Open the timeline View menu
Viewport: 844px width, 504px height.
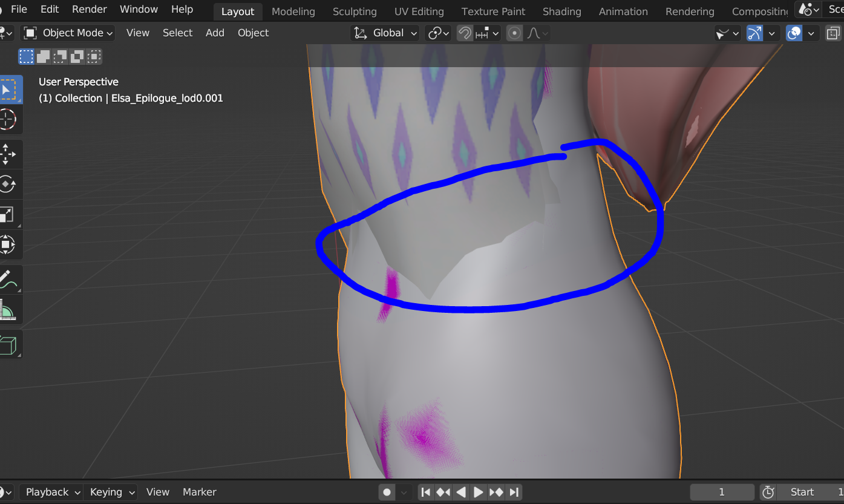pyautogui.click(x=158, y=492)
